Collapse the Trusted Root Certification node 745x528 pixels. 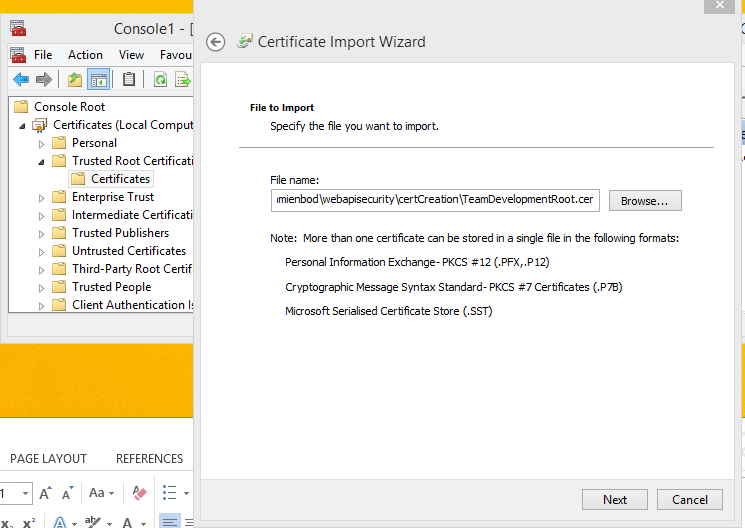42,161
